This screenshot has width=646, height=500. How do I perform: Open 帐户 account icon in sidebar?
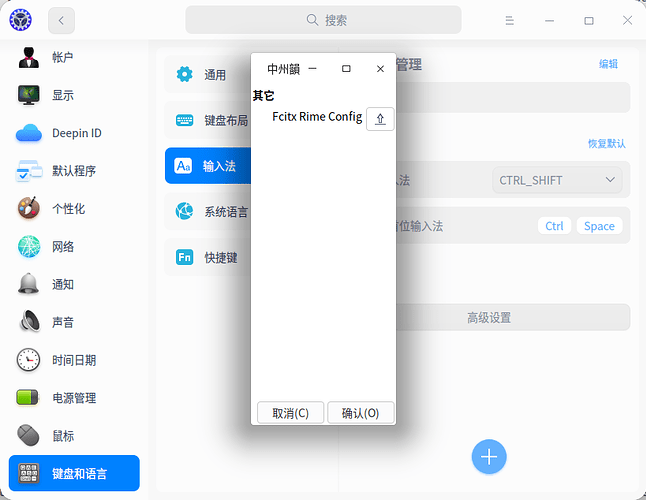click(28, 57)
